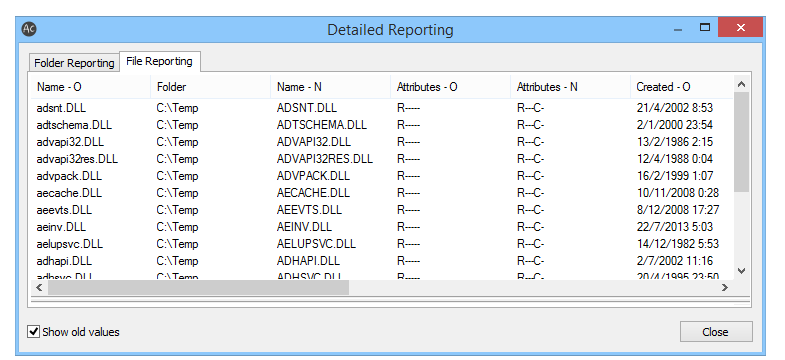Click new name ADVAPI32RES.DLL
Screen dimensions: 785x360
tap(324, 159)
